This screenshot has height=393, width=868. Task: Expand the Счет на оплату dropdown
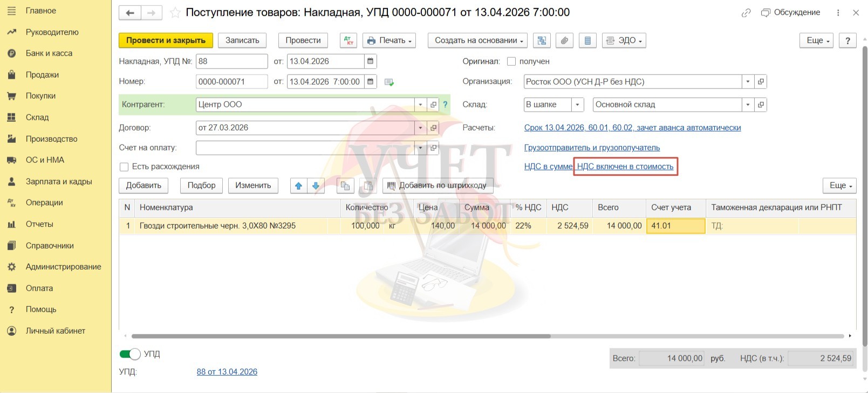click(420, 148)
